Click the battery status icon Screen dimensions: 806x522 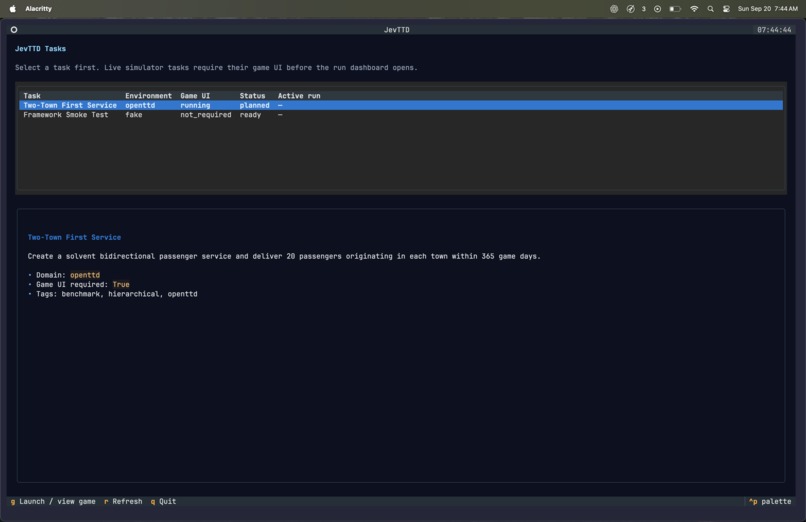tap(675, 9)
